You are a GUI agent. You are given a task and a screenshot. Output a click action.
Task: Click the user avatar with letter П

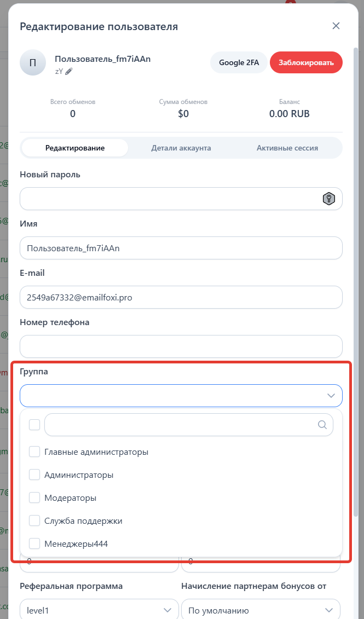33,63
